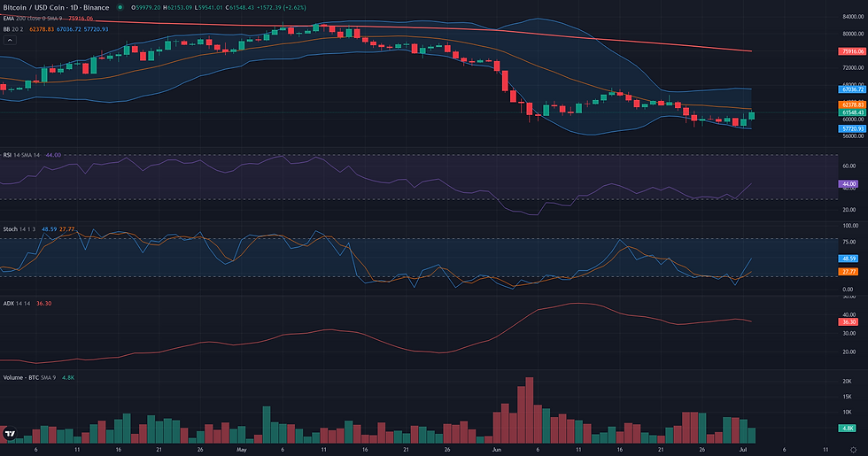Image resolution: width=868 pixels, height=456 pixels.
Task: Click the 60.00 RSI scale value
Action: pyautogui.click(x=849, y=166)
